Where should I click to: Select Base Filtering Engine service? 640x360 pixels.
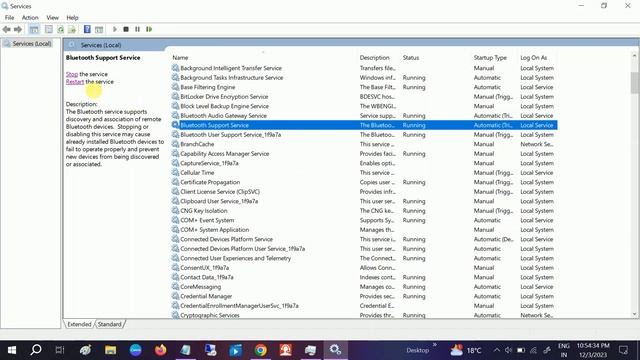tap(364, 87)
